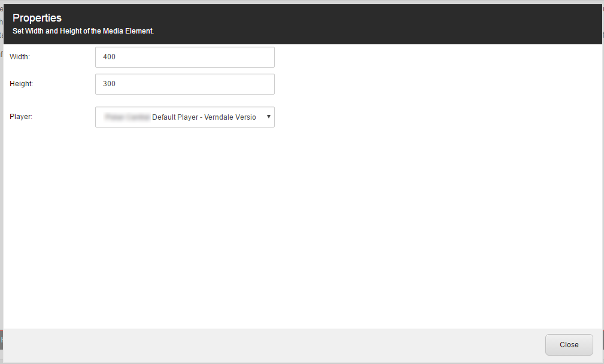Click the Width: label
The height and width of the screenshot is (364, 604).
(20, 57)
